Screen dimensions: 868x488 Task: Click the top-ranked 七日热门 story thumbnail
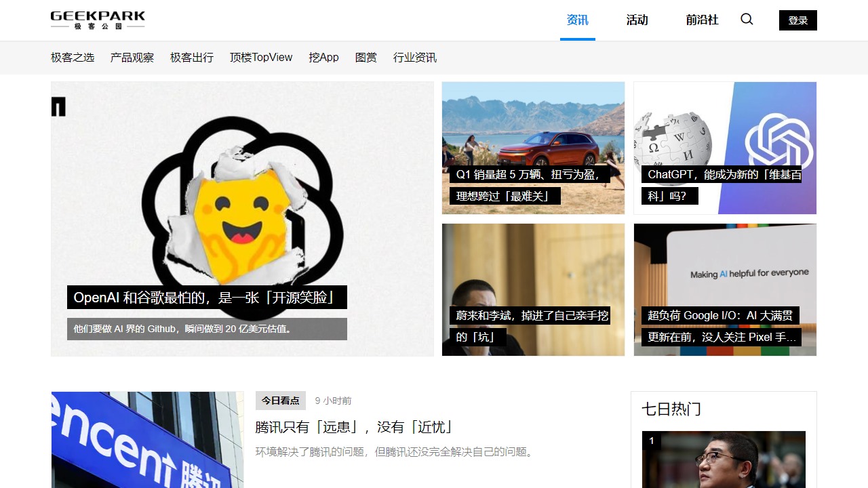(x=724, y=460)
